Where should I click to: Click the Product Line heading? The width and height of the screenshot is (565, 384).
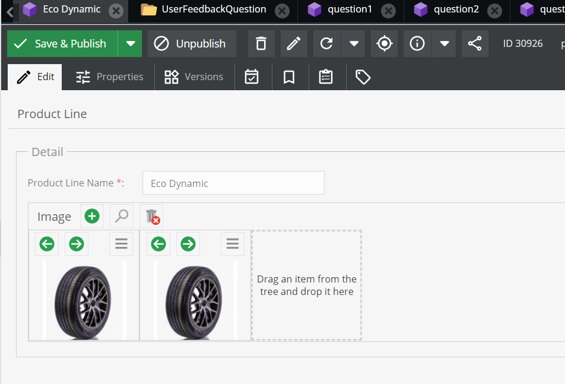pyautogui.click(x=52, y=114)
